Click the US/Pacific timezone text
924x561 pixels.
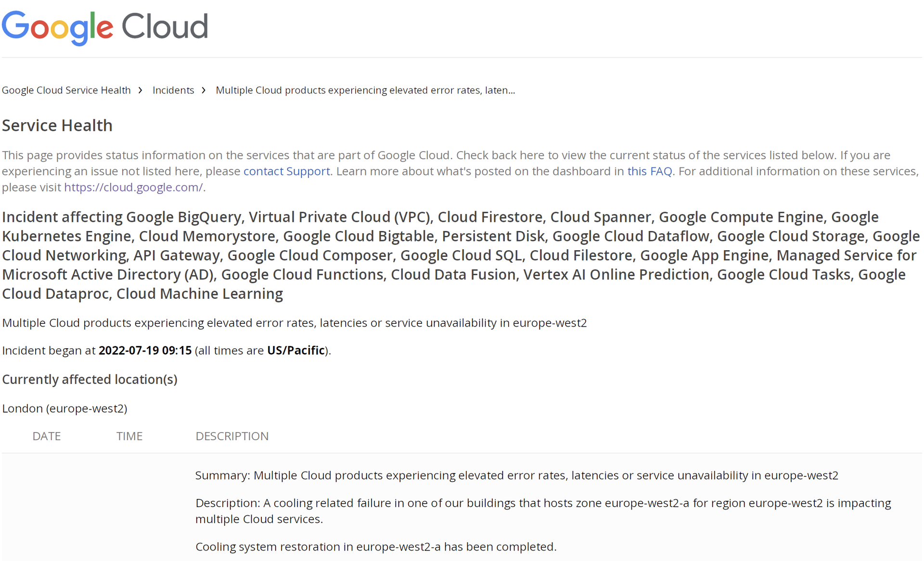(296, 350)
